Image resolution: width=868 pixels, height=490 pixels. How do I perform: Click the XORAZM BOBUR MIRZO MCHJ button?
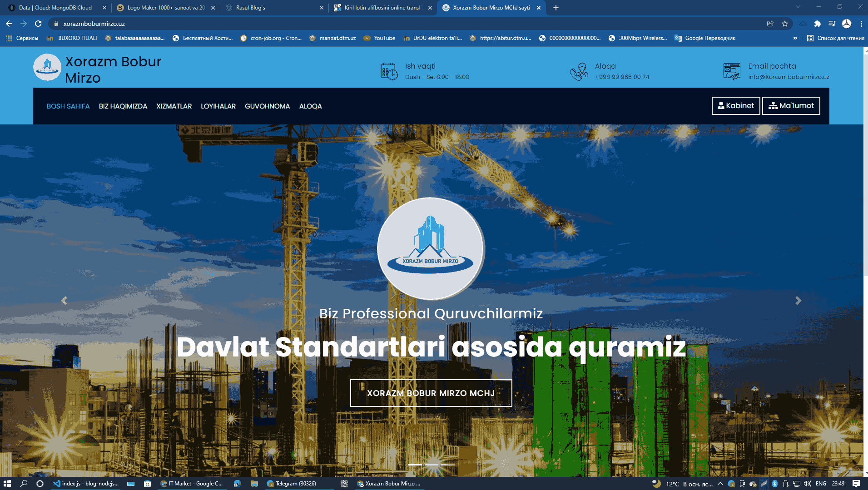tap(431, 393)
